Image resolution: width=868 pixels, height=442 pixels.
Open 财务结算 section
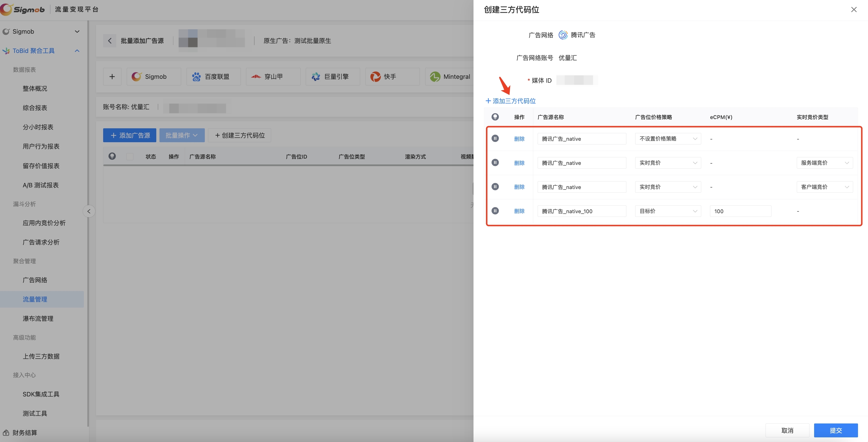point(25,432)
